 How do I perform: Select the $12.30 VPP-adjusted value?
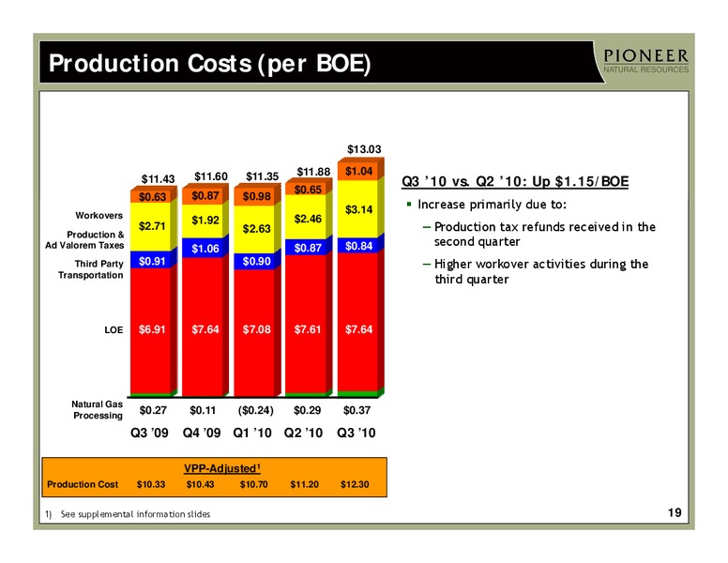(355, 484)
